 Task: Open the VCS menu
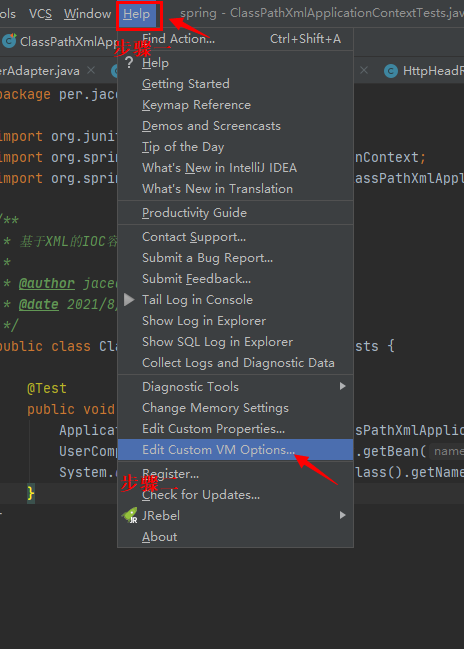pos(40,14)
